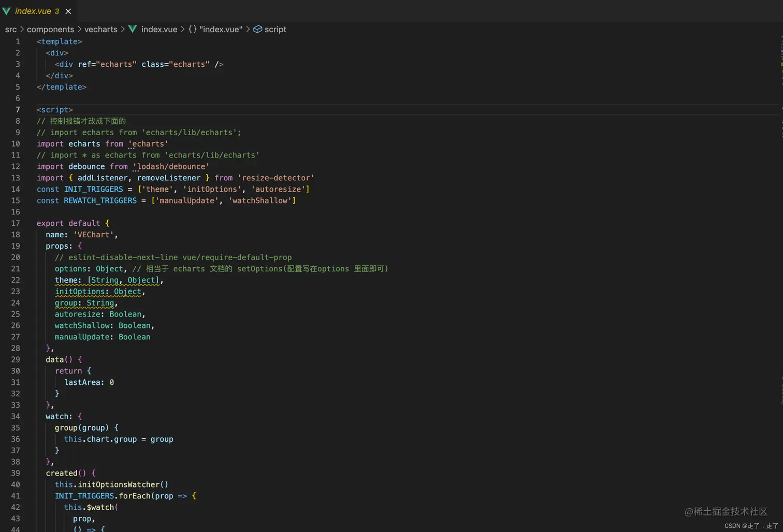
Task: Click the created() hook definition
Action: pos(70,473)
